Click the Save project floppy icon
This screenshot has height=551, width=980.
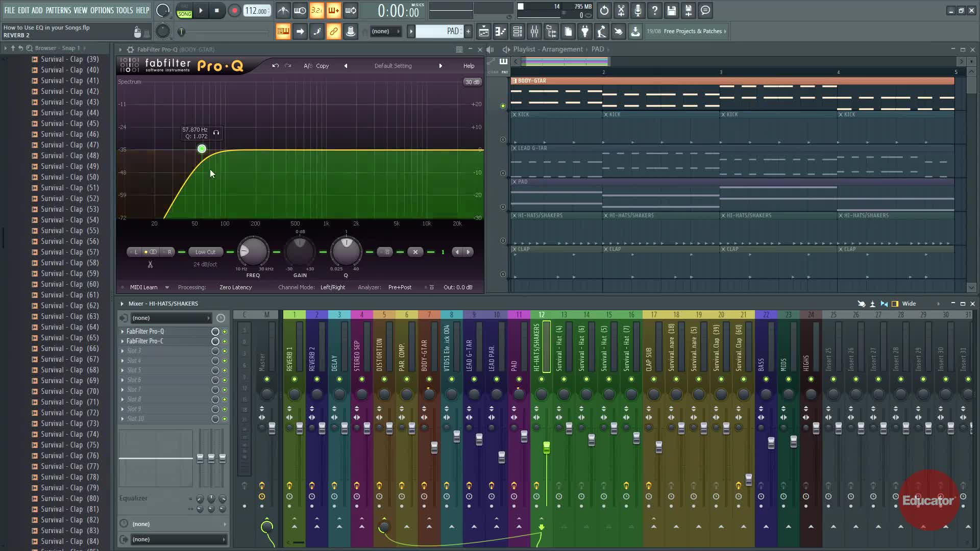pos(672,11)
